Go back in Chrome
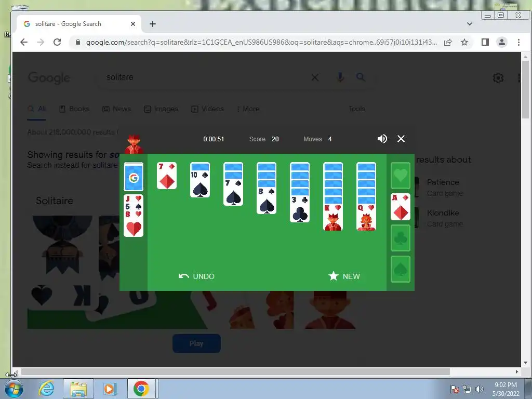The image size is (532, 399). coord(24,42)
